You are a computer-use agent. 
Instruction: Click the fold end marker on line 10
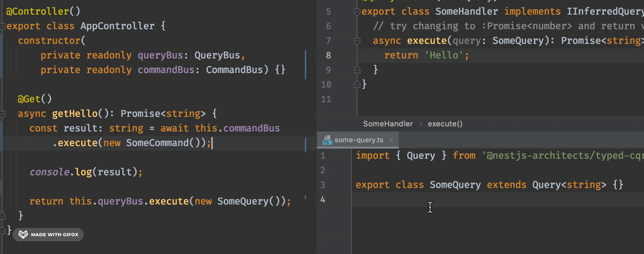point(357,84)
